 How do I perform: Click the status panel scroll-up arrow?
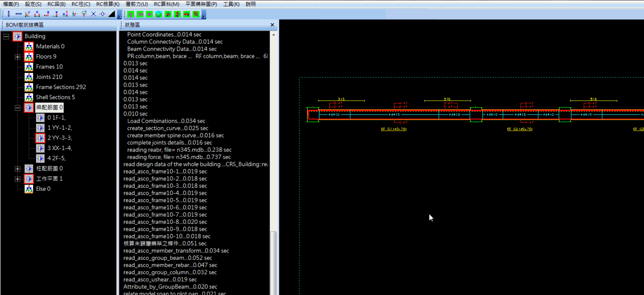tap(274, 35)
